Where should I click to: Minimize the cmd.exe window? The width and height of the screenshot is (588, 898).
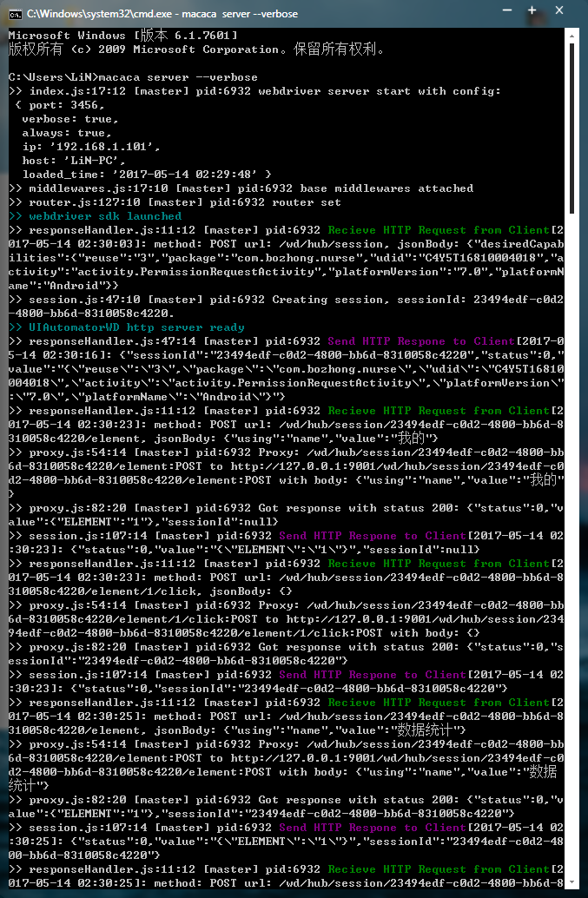click(x=506, y=11)
